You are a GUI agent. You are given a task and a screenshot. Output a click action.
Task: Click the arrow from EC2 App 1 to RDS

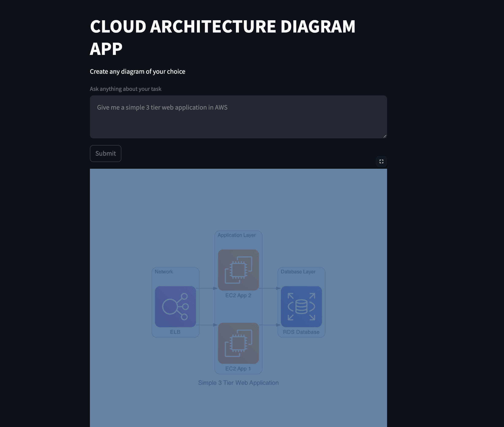tap(270, 325)
